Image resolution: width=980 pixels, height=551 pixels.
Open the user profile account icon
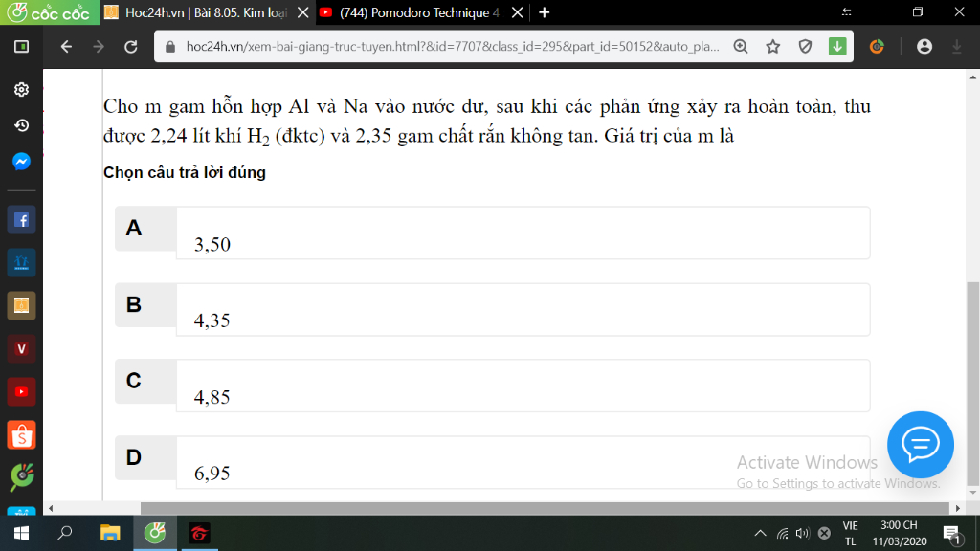click(924, 46)
